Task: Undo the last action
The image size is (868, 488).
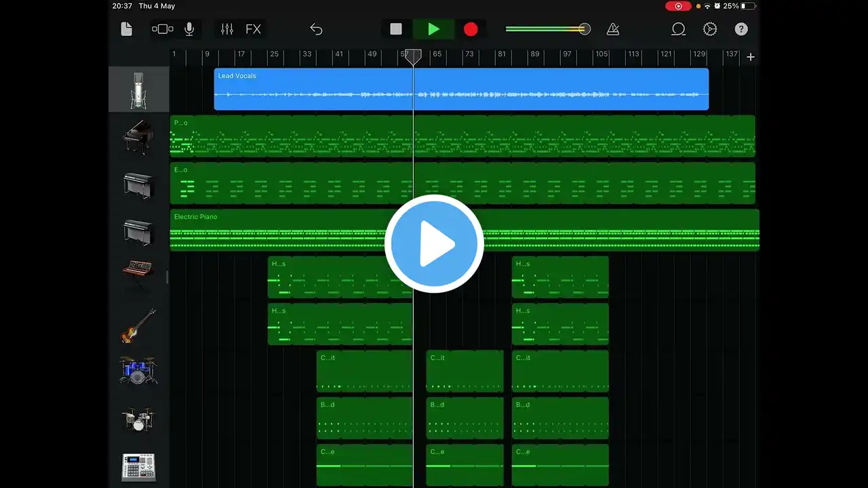Action: point(316,29)
